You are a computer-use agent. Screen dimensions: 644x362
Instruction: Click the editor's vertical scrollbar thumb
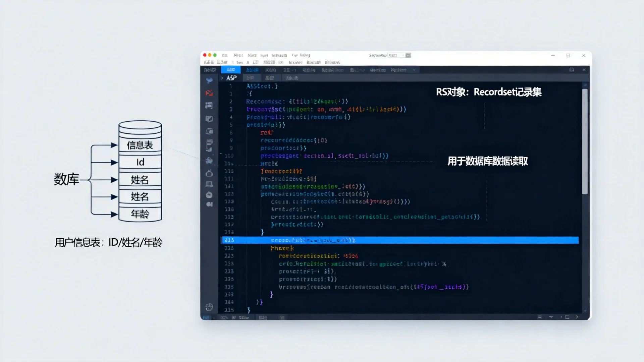point(585,141)
